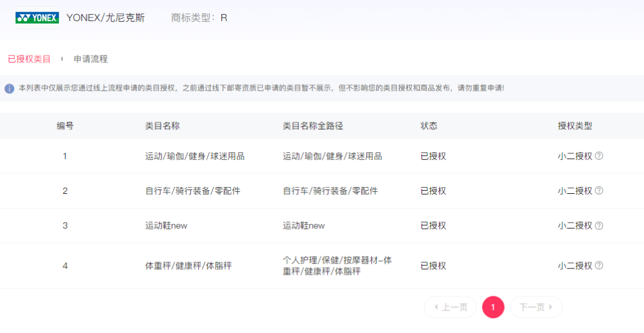
Task: Click the 类目名称全路径 column header
Action: coord(313,125)
